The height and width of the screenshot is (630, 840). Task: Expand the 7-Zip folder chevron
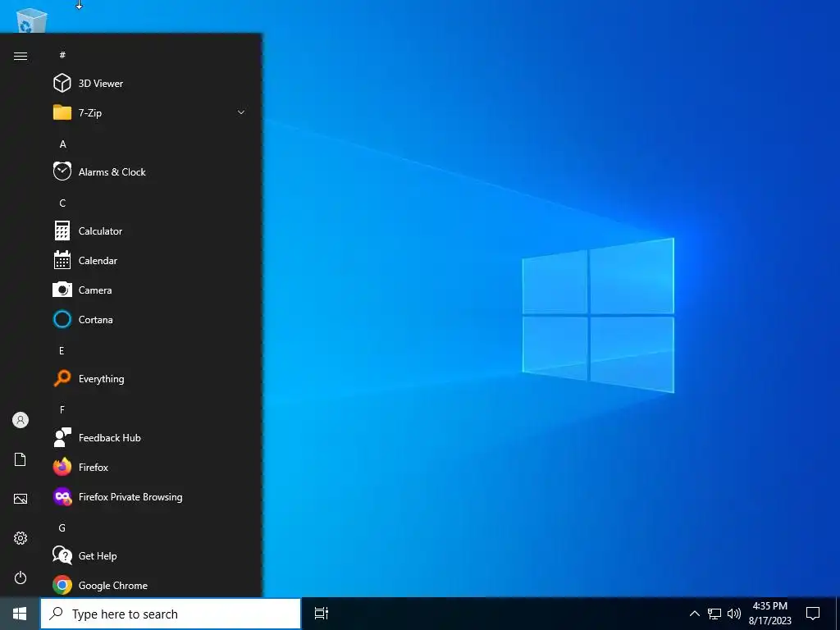[x=241, y=112]
